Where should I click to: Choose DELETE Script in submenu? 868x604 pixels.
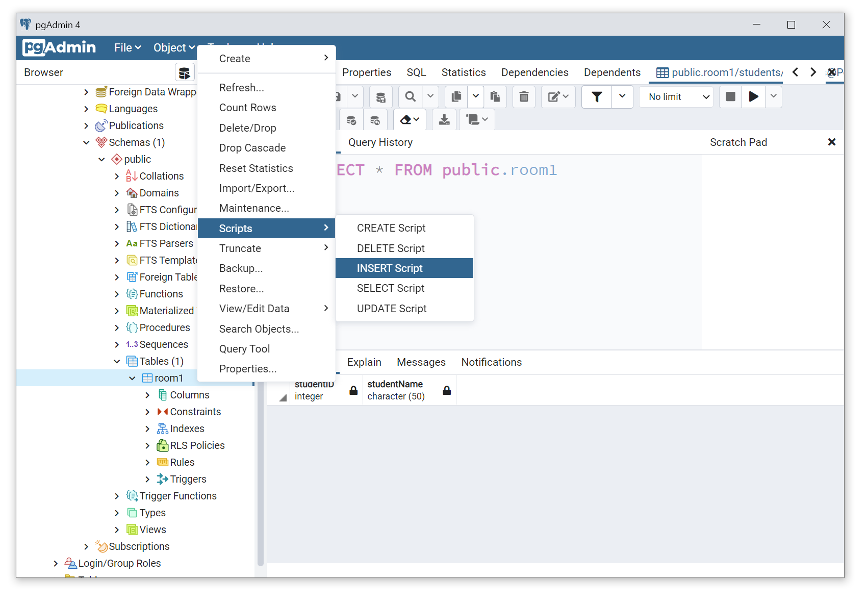(x=404, y=248)
